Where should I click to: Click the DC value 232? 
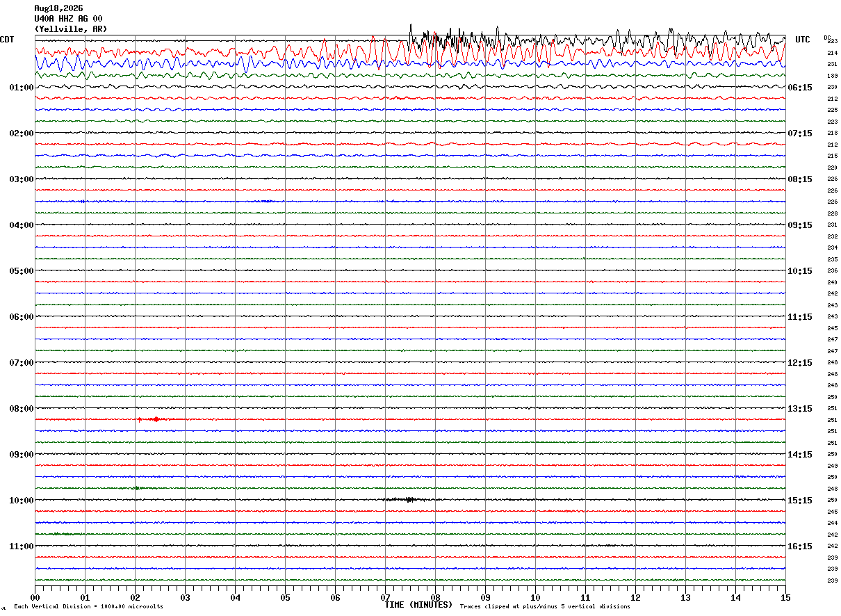[832, 236]
